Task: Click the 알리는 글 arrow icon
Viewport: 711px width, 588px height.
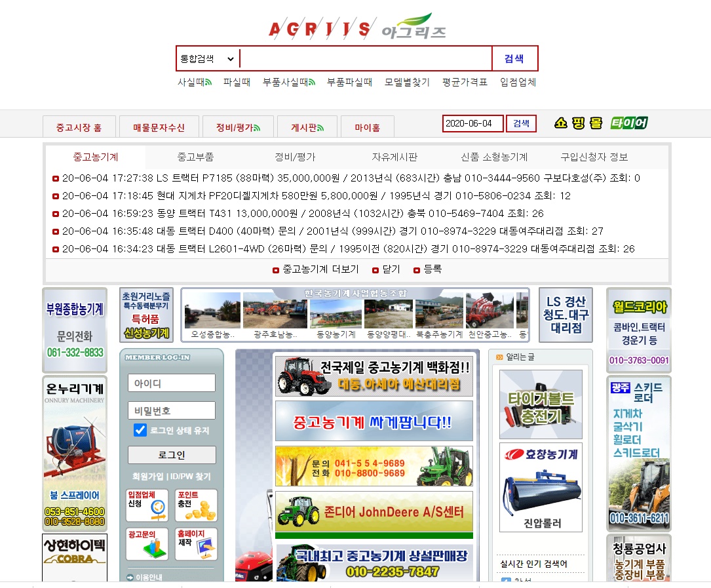Action: click(x=499, y=357)
